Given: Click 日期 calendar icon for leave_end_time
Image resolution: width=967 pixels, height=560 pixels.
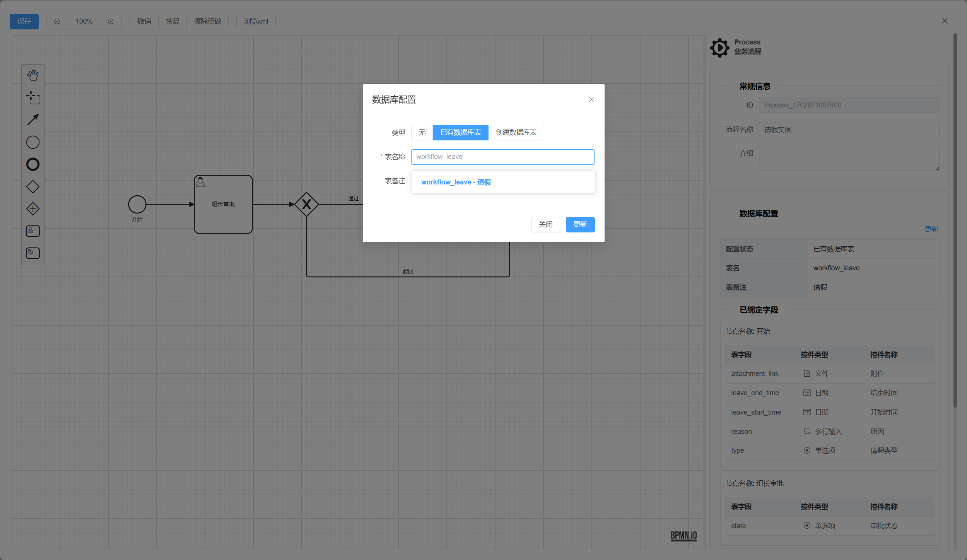Looking at the screenshot, I should (807, 393).
